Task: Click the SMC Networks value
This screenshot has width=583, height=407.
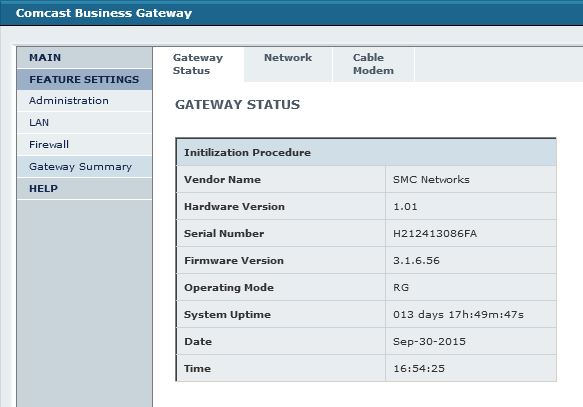Action: pyautogui.click(x=431, y=180)
